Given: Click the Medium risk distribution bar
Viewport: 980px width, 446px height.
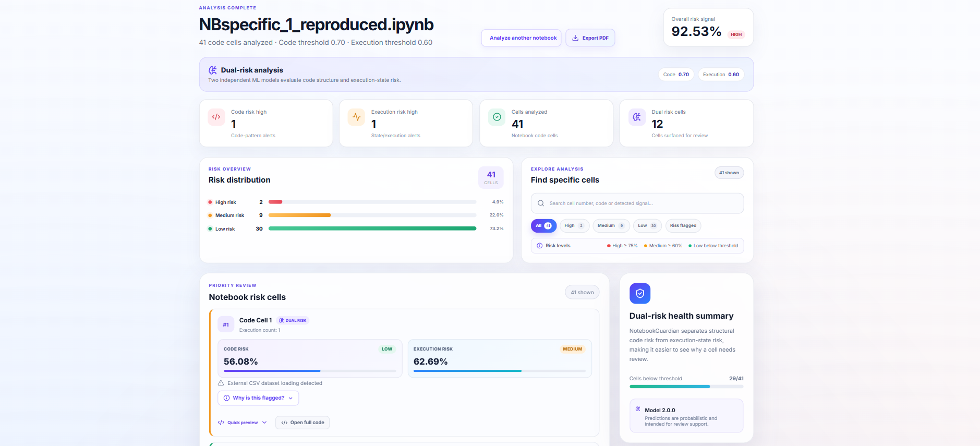Looking at the screenshot, I should [x=372, y=215].
